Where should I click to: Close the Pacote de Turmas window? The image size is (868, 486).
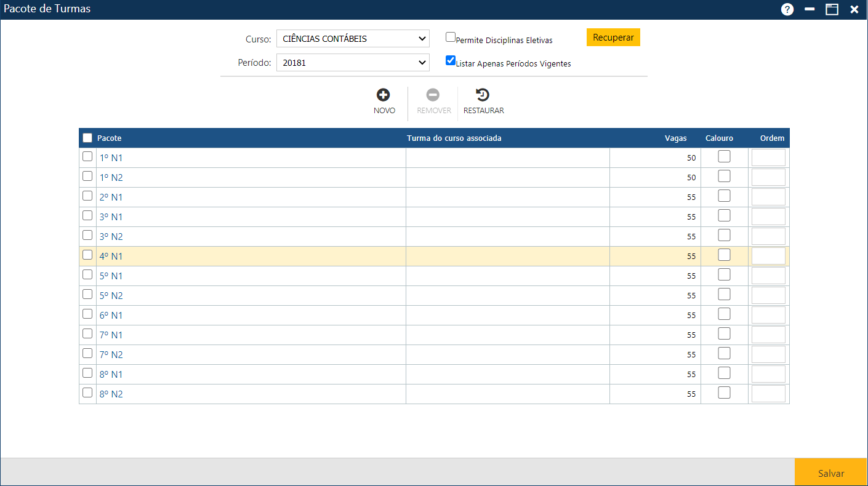(x=854, y=9)
